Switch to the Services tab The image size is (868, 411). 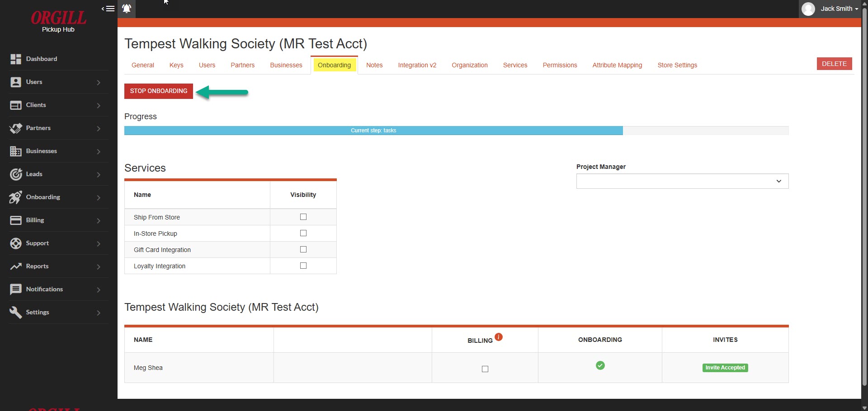click(515, 65)
